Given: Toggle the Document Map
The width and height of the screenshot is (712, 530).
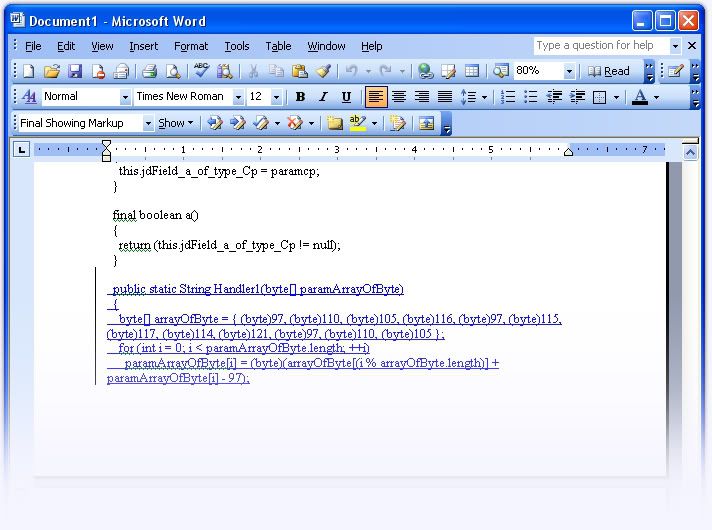Looking at the screenshot, I should click(x=500, y=71).
